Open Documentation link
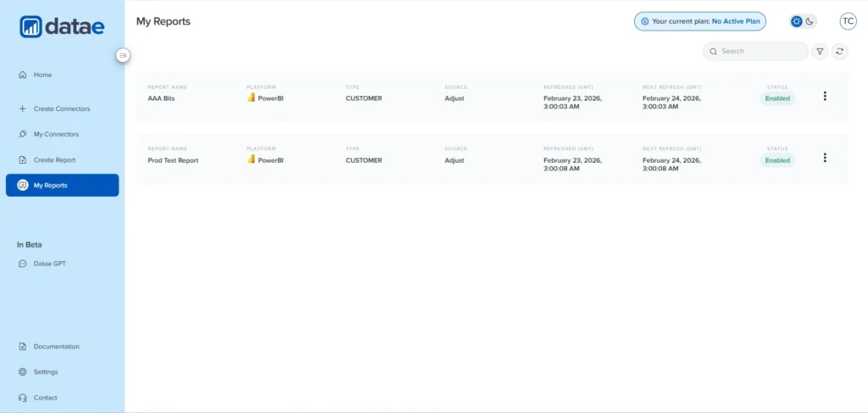Screen dimensions: 868x413 pos(56,346)
